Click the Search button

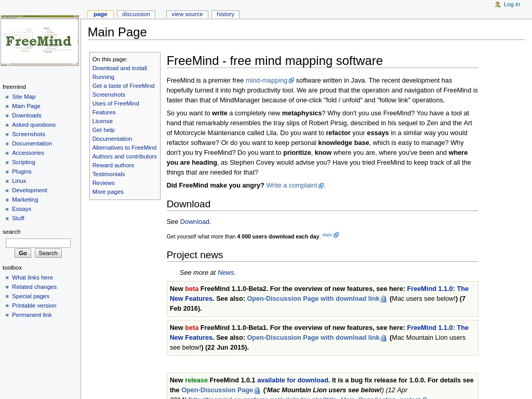pyautogui.click(x=48, y=253)
